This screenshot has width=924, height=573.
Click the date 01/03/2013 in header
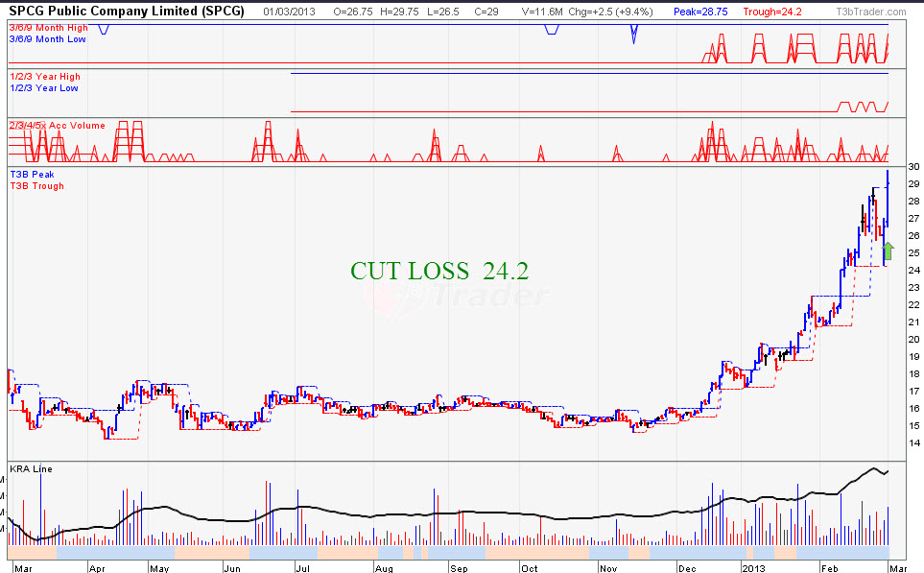point(290,12)
